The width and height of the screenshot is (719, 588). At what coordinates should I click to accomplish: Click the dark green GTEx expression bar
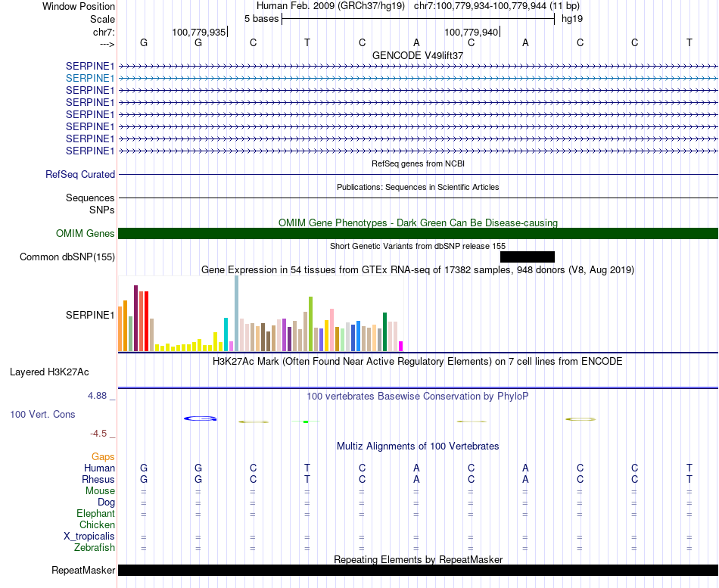tap(384, 332)
